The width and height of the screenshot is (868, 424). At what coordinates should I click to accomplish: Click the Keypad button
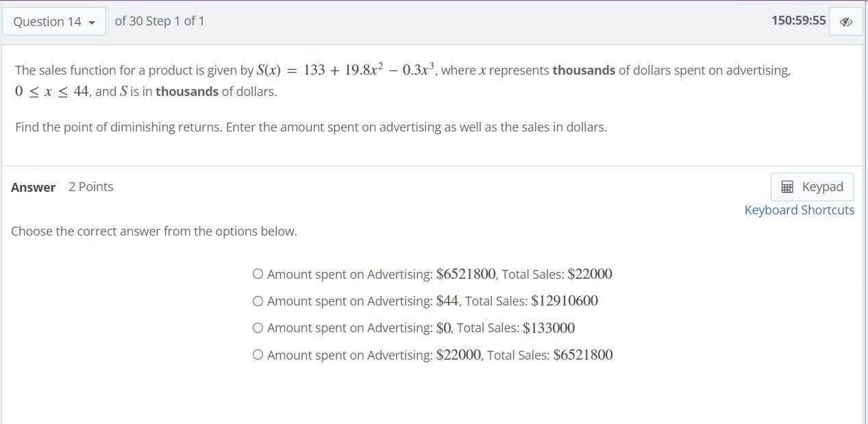(x=812, y=186)
